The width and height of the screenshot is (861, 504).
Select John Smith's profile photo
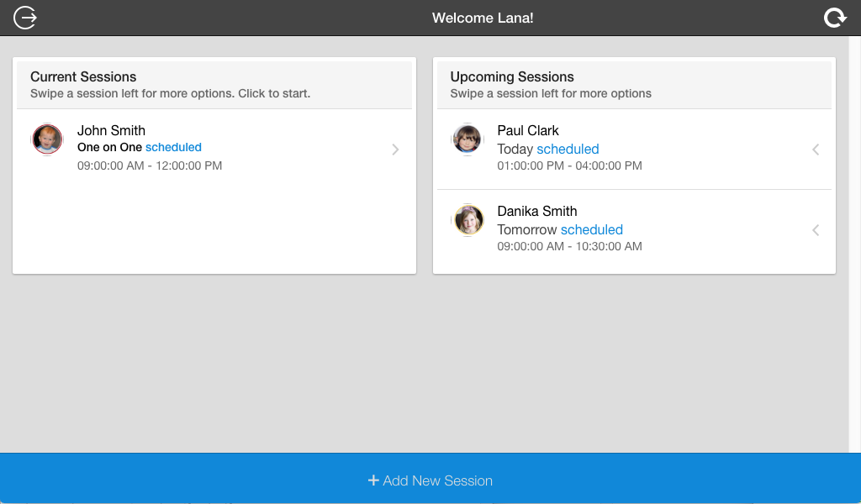(47, 139)
